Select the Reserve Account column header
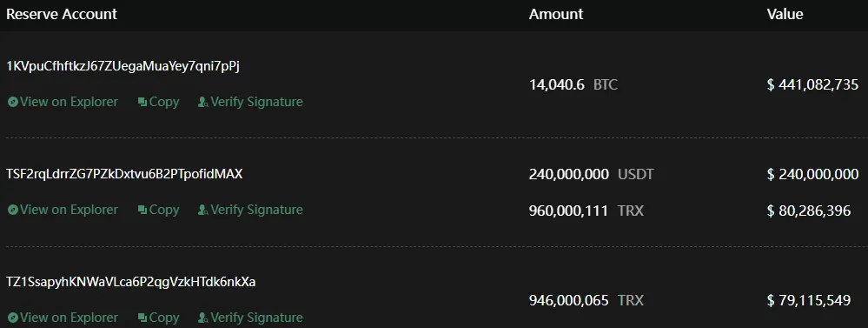Screen dimensions: 868x328 tap(62, 15)
